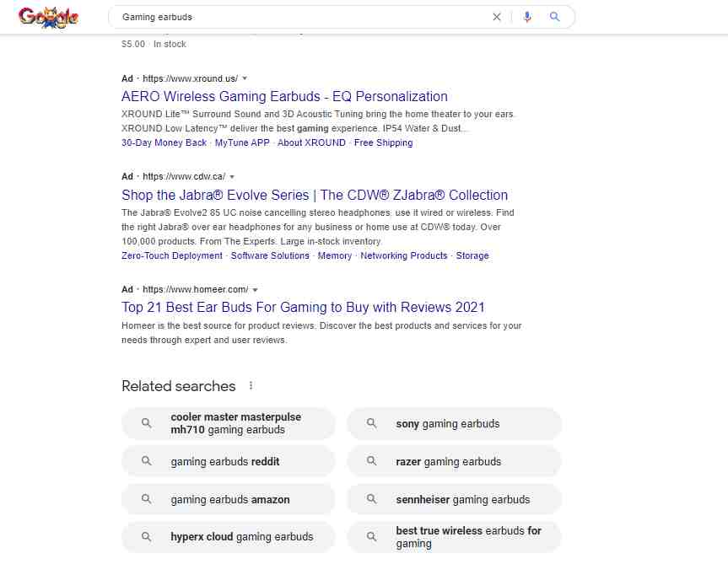Select gaming earbuds reddit suggestion
Viewport: 728px width, 564px height.
228,461
